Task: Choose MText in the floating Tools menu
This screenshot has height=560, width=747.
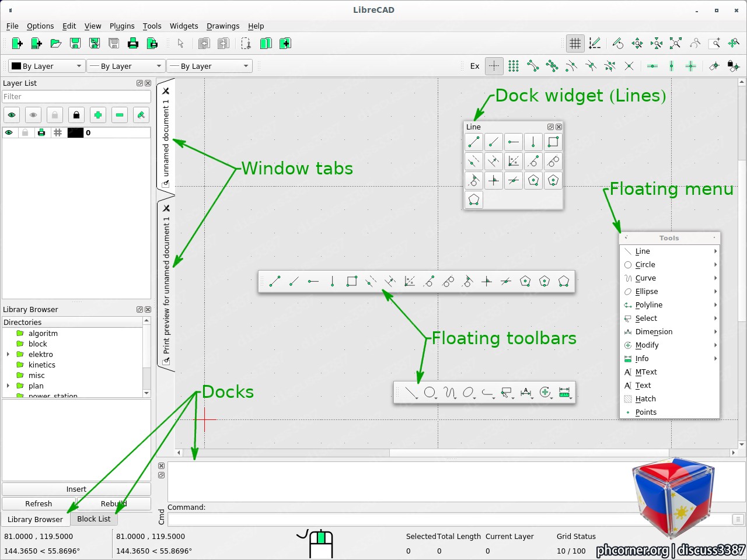Action: pos(670,372)
